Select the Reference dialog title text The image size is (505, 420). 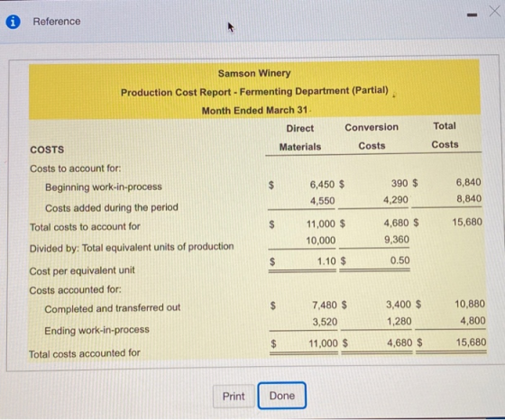click(57, 22)
